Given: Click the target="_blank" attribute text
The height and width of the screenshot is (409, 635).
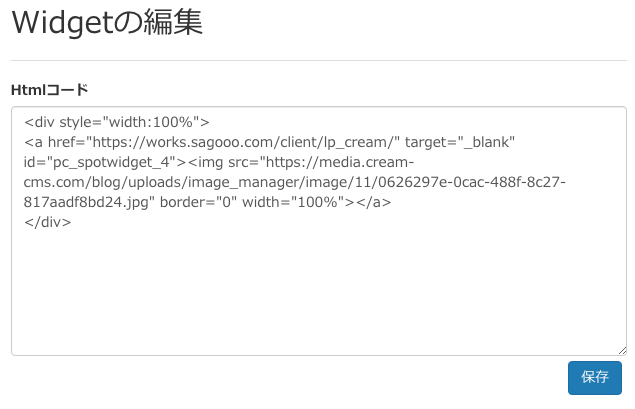Looking at the screenshot, I should 460,142.
